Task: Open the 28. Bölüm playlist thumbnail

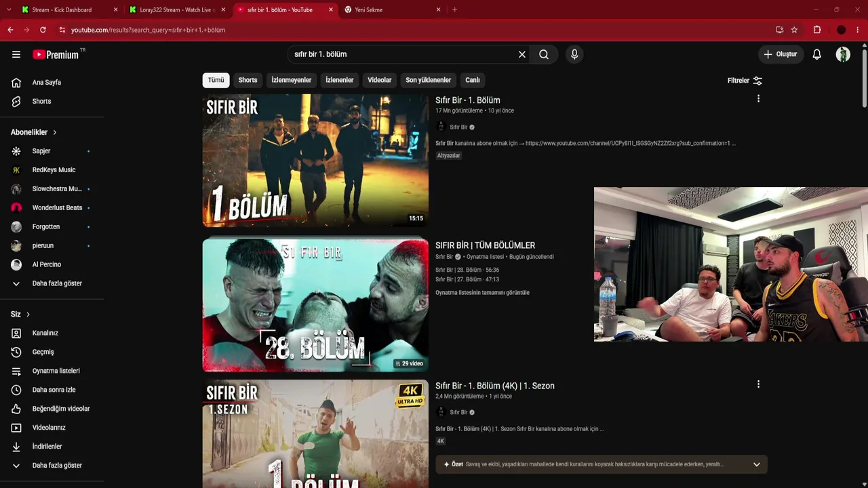Action: click(315, 306)
